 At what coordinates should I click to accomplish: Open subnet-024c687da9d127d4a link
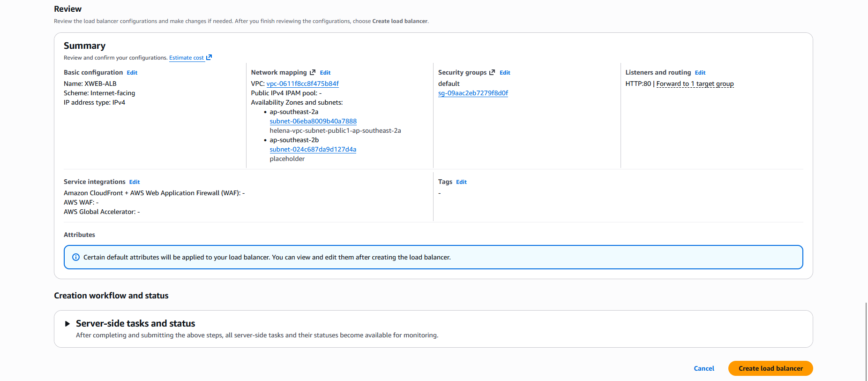tap(313, 149)
